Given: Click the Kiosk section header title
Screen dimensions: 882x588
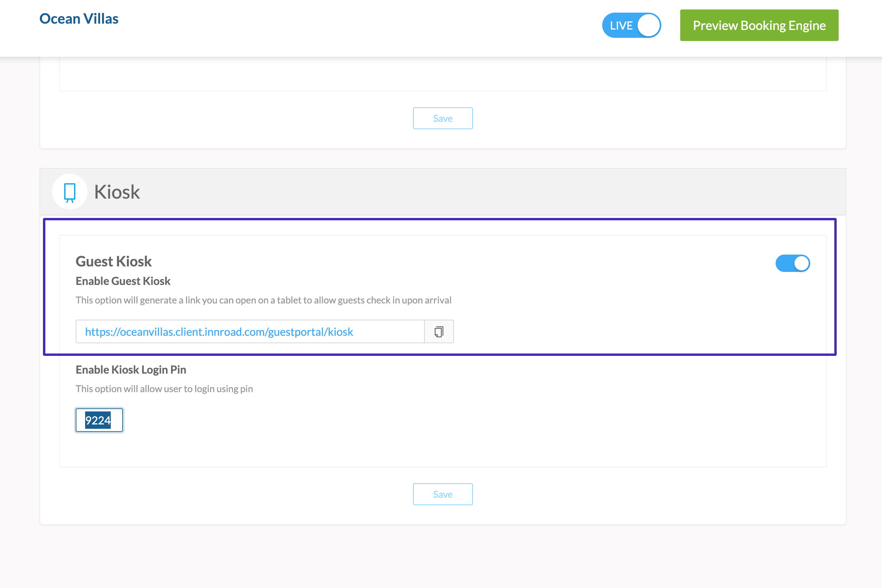Looking at the screenshot, I should coord(117,192).
